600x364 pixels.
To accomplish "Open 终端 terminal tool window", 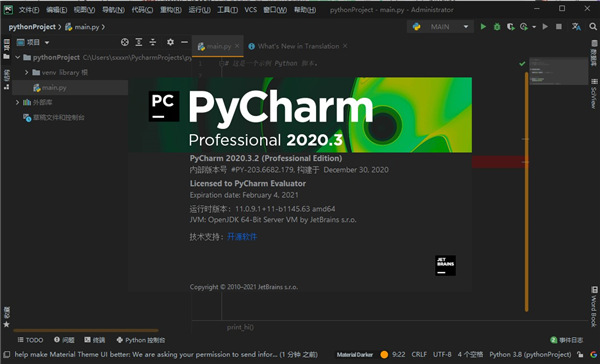I will [95, 340].
